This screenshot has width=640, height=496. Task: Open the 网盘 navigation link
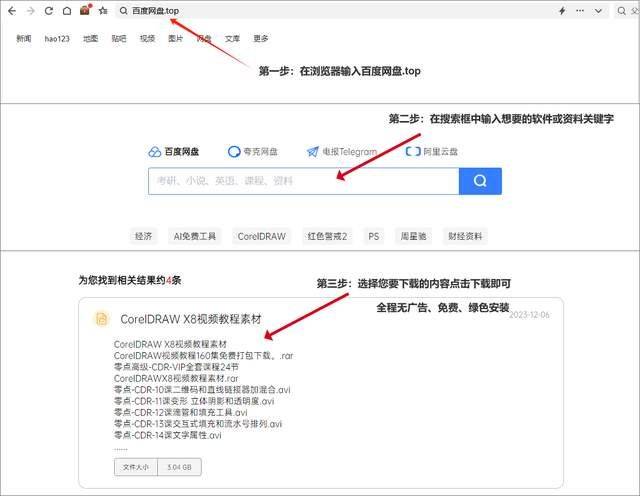point(204,38)
